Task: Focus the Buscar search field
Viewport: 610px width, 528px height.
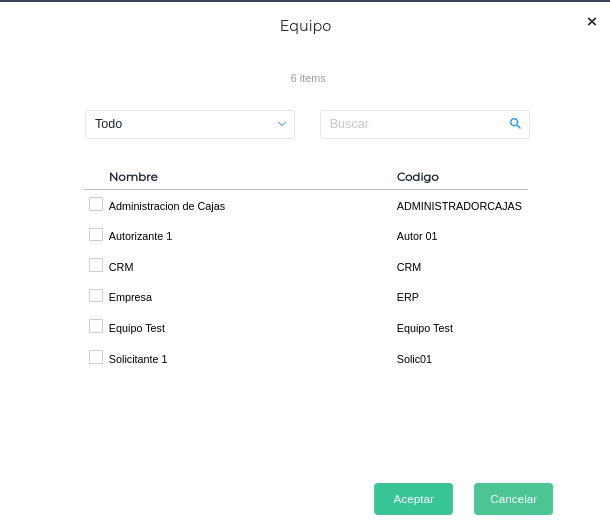Action: 415,124
